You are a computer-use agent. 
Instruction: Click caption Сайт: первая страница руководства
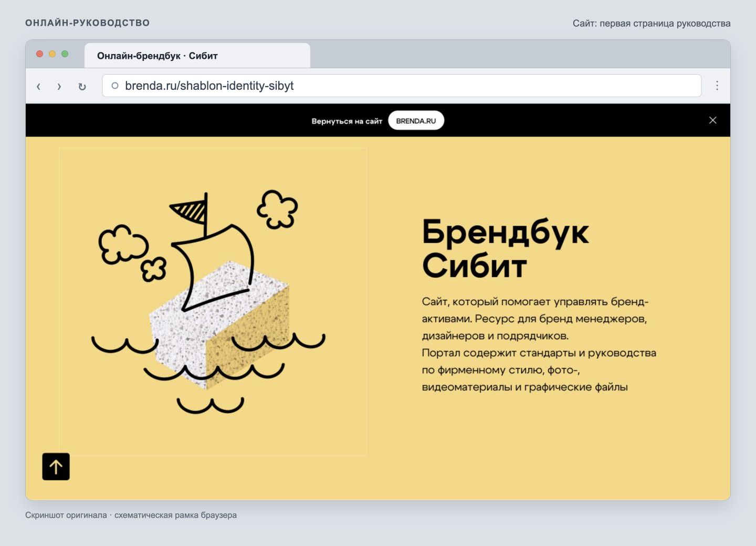[x=652, y=23]
